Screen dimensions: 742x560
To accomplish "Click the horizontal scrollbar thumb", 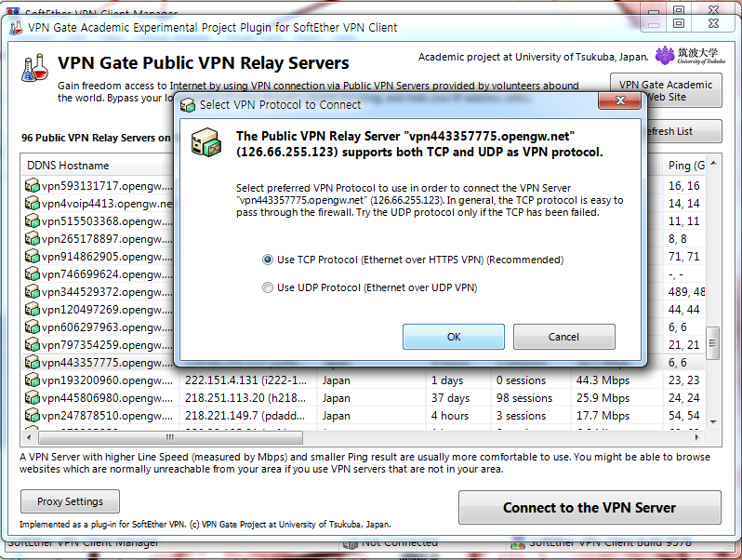I will click(170, 437).
